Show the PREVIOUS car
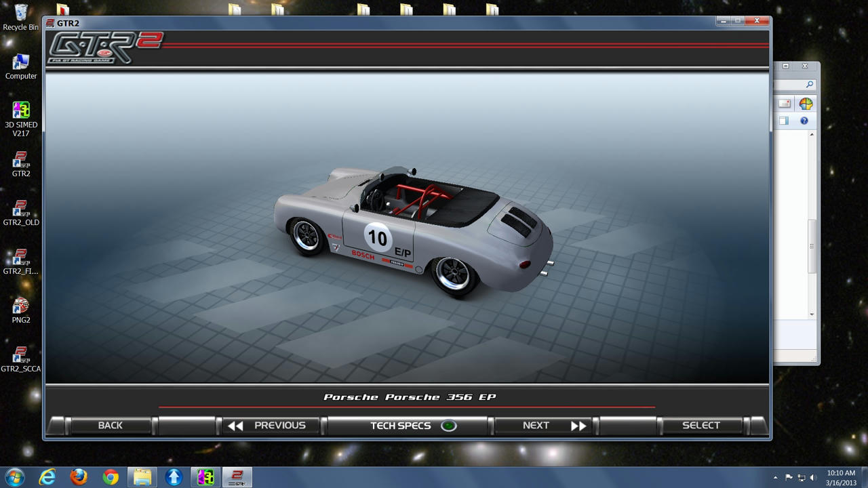868x488 pixels. (x=271, y=426)
